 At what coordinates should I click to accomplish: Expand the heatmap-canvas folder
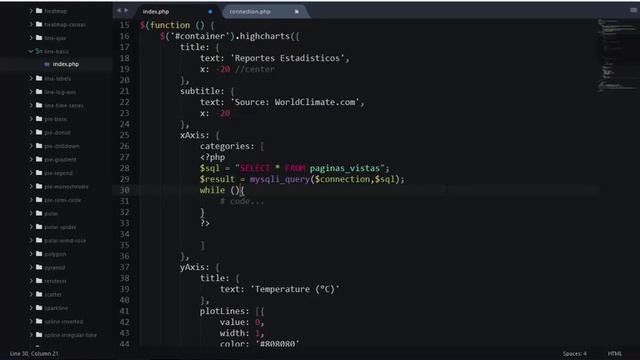coord(31,24)
